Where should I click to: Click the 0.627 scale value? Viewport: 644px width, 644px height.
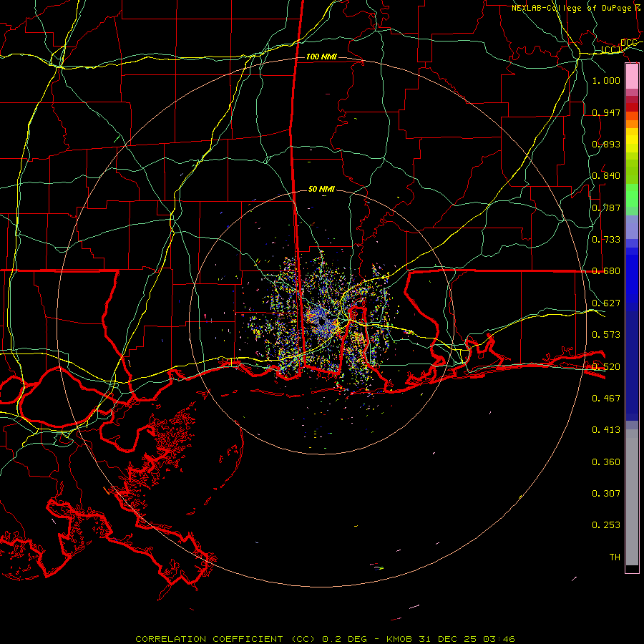[x=606, y=303]
